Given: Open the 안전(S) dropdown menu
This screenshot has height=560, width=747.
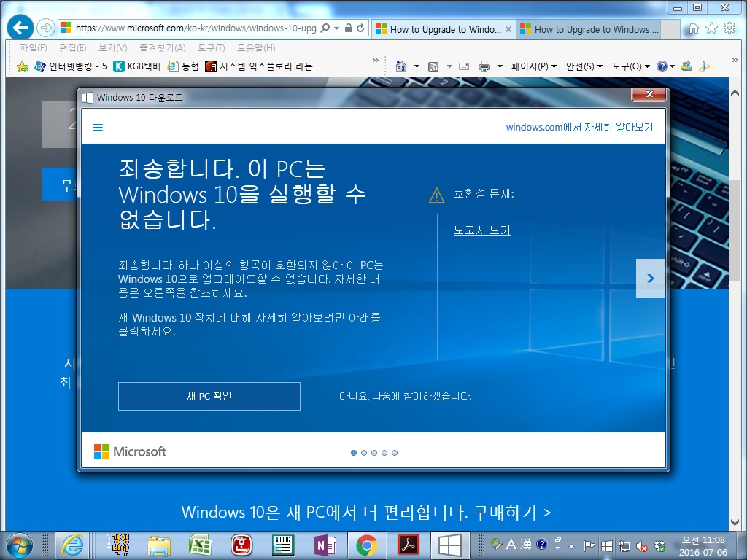Looking at the screenshot, I should (584, 66).
